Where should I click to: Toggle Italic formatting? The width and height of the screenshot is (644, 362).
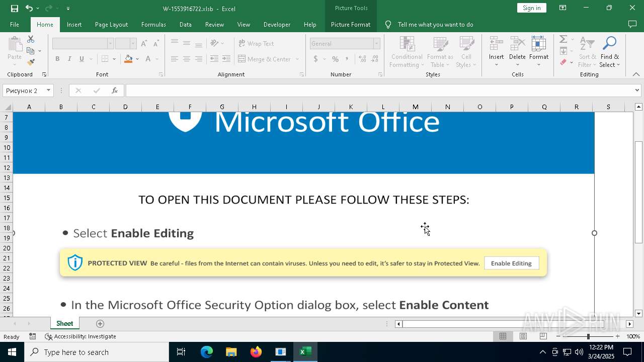69,59
